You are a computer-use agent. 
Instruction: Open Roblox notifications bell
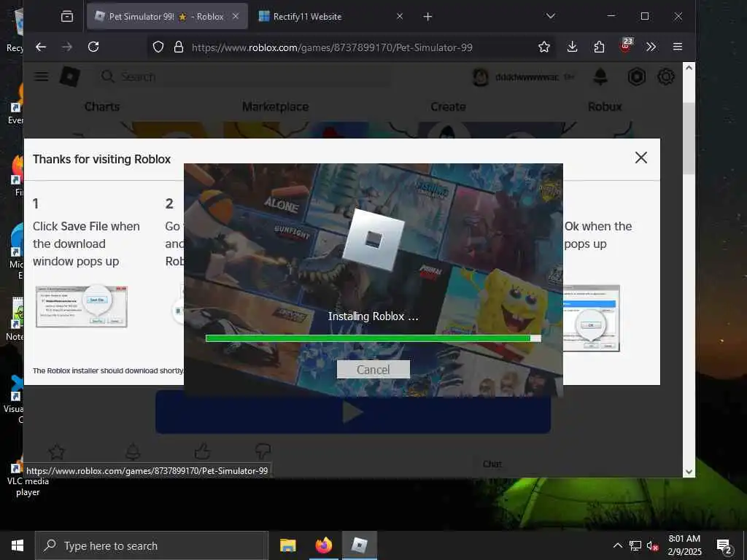pyautogui.click(x=600, y=77)
